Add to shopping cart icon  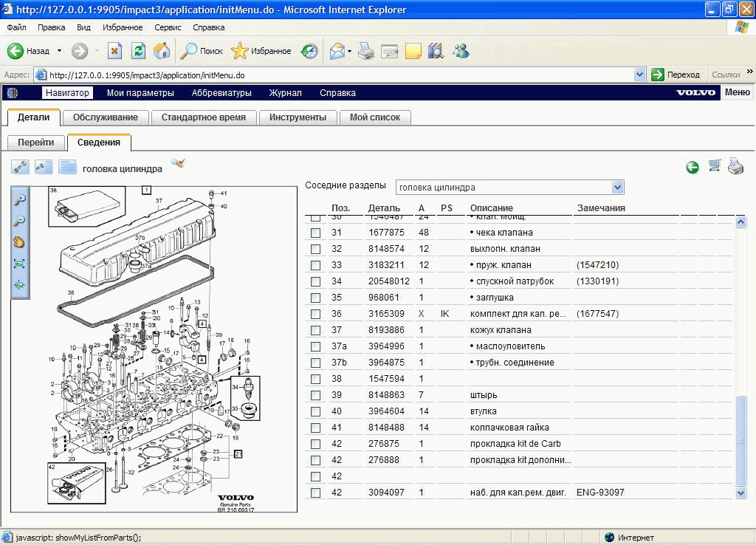(715, 166)
